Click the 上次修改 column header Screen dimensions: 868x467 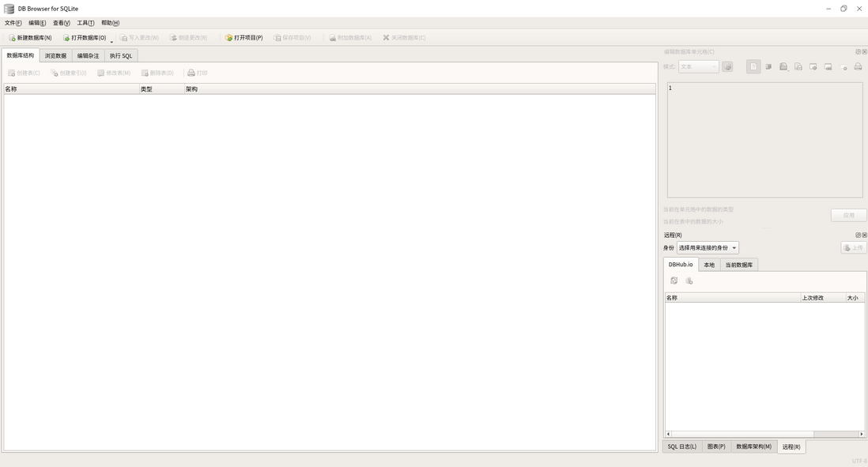coord(823,298)
